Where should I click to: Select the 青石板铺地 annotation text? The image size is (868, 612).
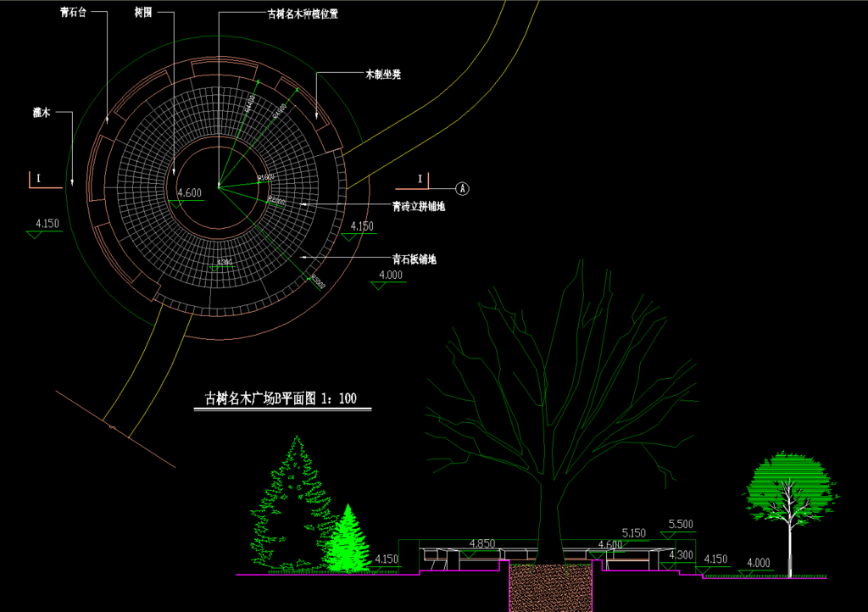click(x=414, y=259)
